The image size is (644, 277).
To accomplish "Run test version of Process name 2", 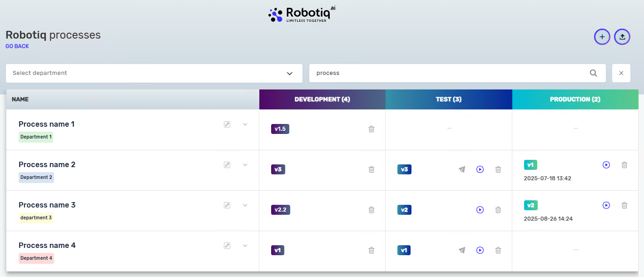I will [480, 169].
